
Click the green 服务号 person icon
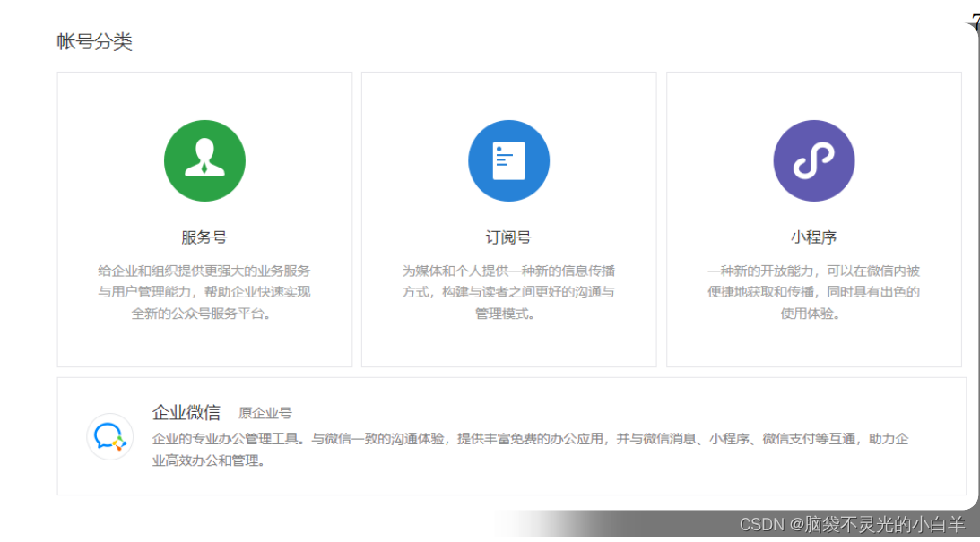[x=204, y=160]
